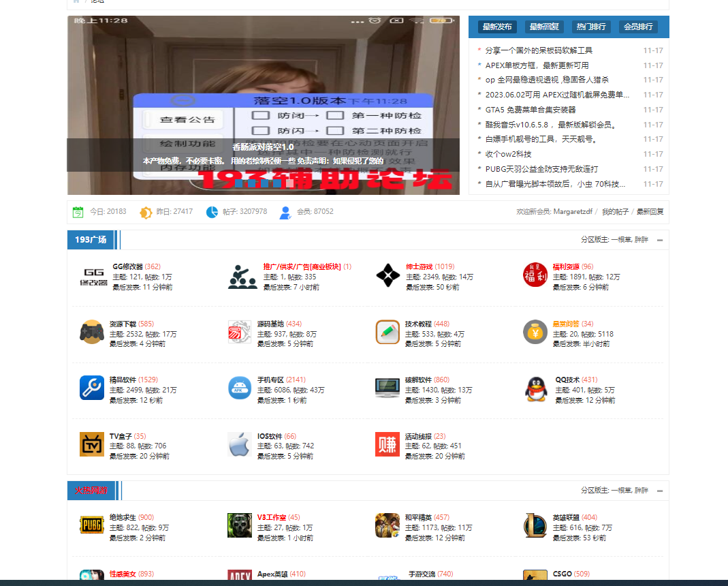Collapse the 火热网游 section
This screenshot has width=728, height=586.
tap(660, 491)
